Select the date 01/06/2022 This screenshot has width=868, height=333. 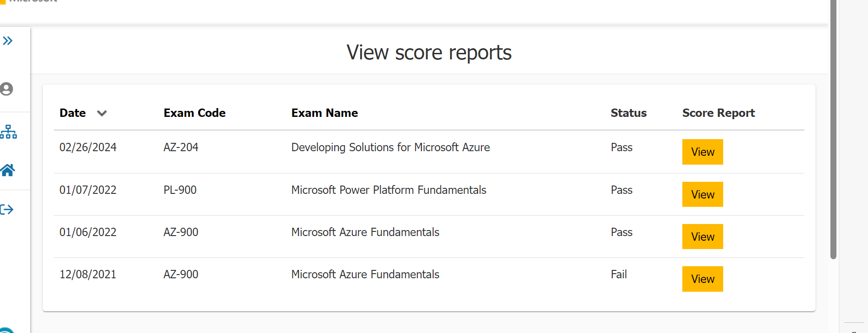pos(88,232)
